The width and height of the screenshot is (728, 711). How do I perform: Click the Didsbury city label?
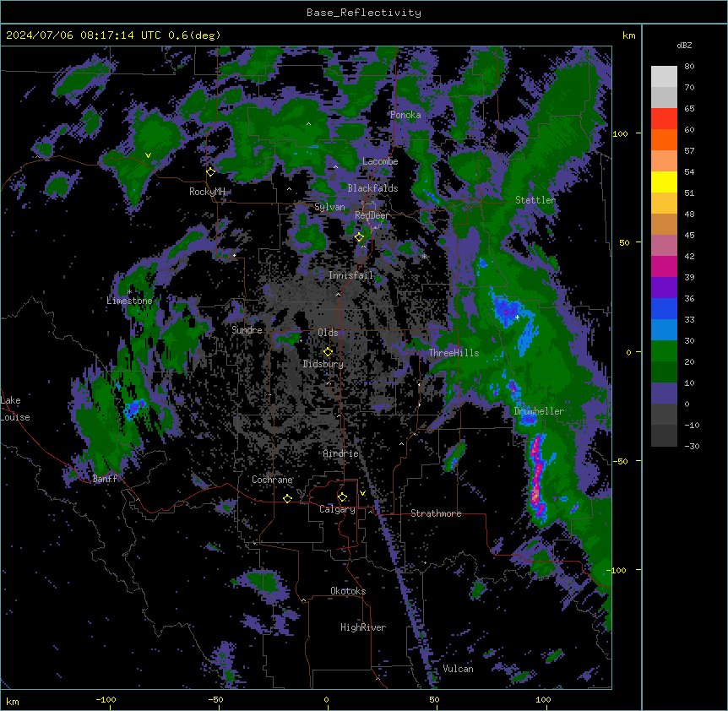[323, 364]
